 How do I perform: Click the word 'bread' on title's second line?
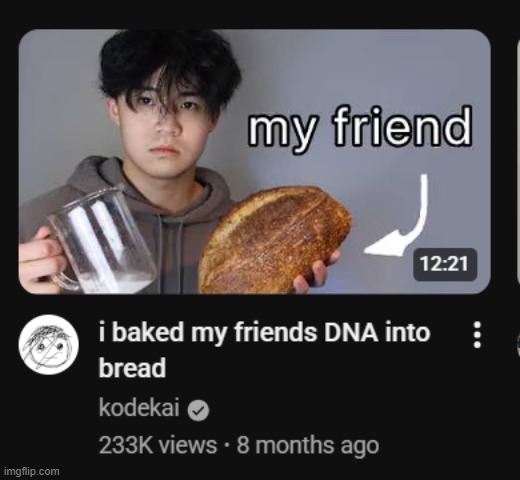pyautogui.click(x=132, y=367)
